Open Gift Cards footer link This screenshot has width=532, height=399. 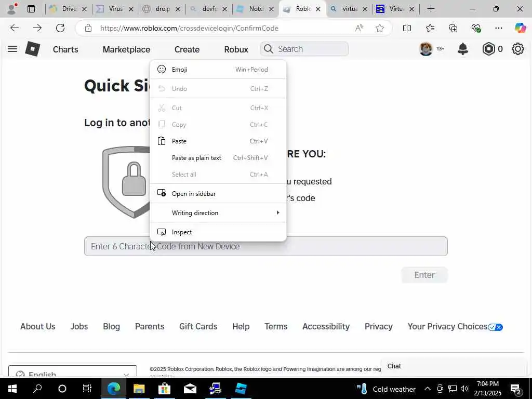198,326
